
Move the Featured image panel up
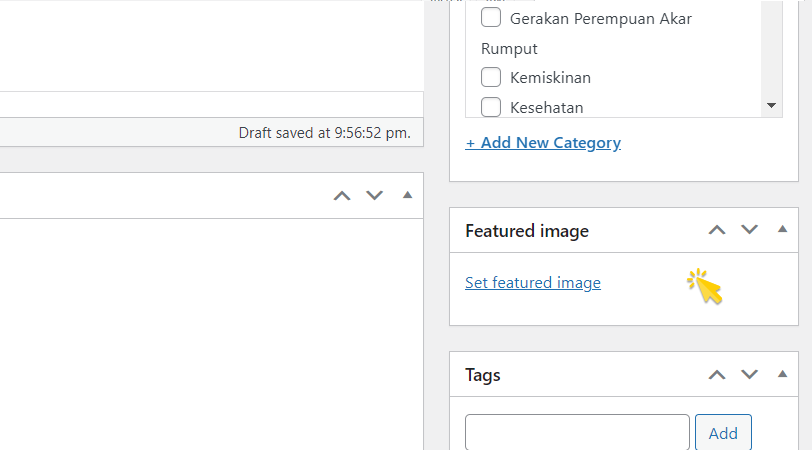coord(717,230)
